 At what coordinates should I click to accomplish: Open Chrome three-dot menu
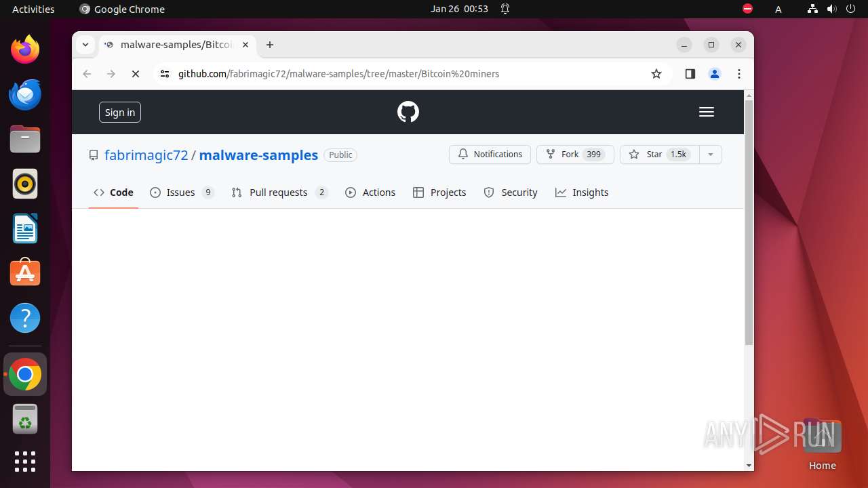pos(739,74)
